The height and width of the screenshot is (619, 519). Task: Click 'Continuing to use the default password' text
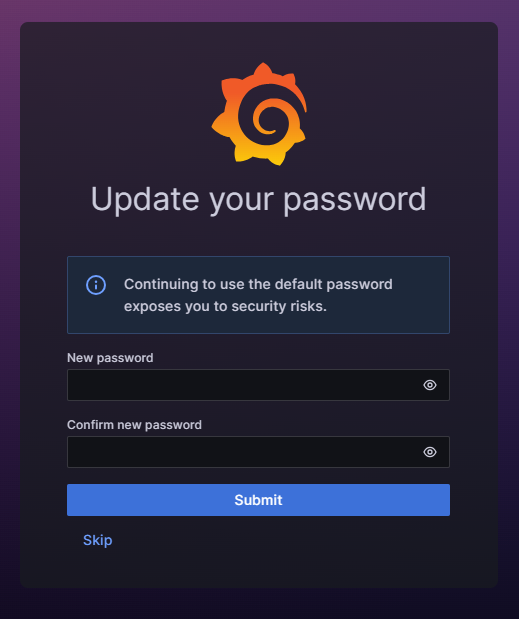tap(258, 284)
